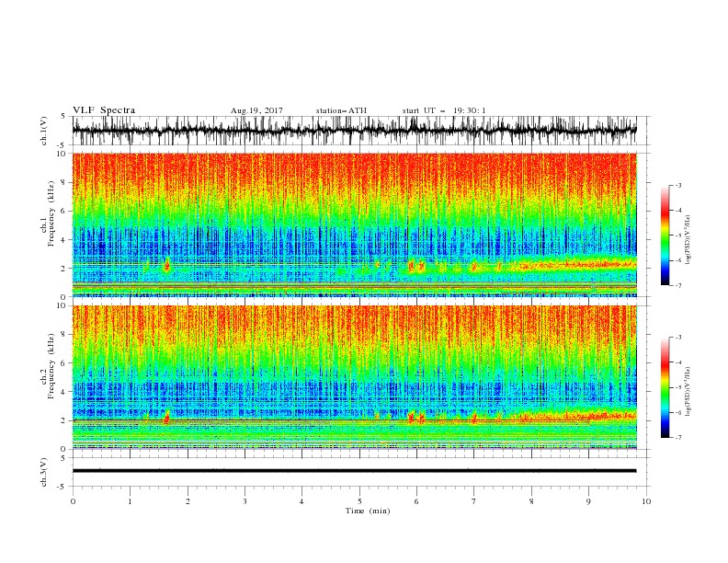Screen dimensions: 728x563
Task: Click the ch.1 "Frequency (kHz)" axis label
Action: [x=51, y=213]
